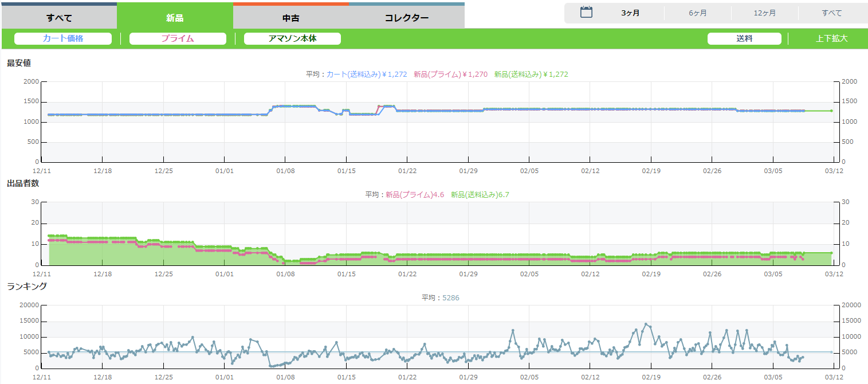This screenshot has width=868, height=384.
Task: Enable the アマゾン本体 filter
Action: coord(292,38)
